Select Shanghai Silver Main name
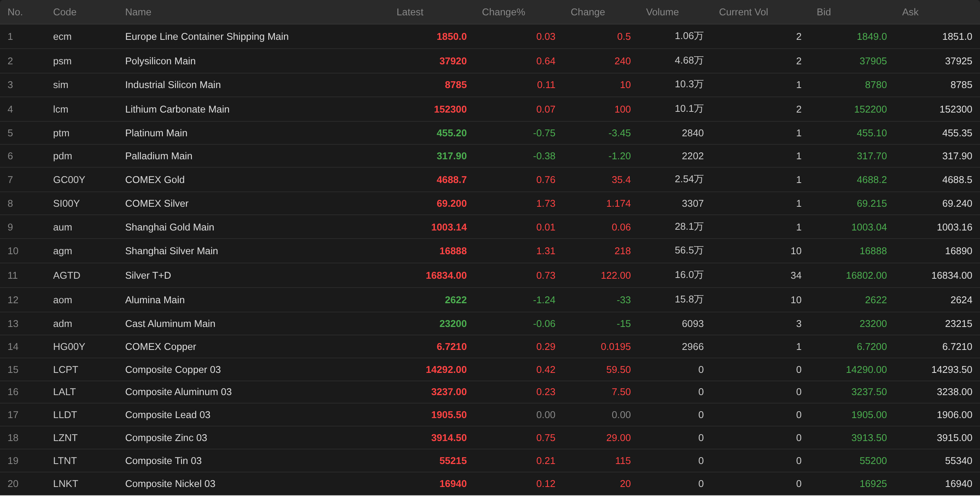Viewport: 980px width, 500px height. [x=171, y=251]
